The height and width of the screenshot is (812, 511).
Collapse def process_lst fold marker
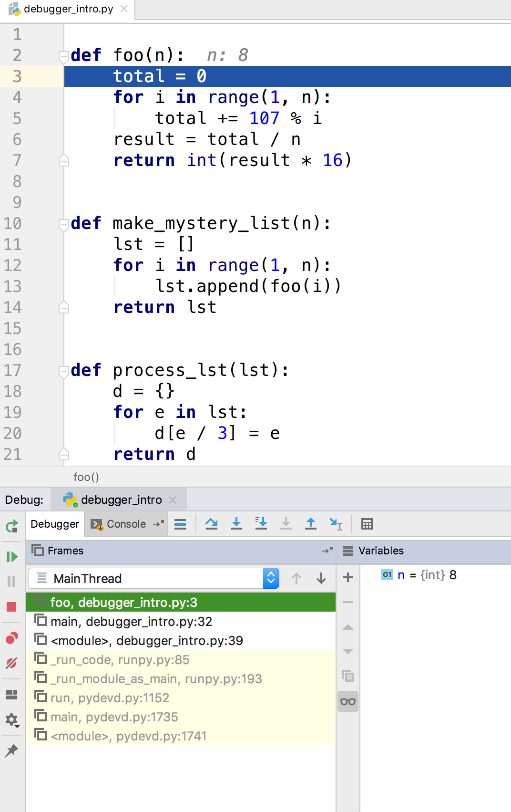pyautogui.click(x=64, y=372)
